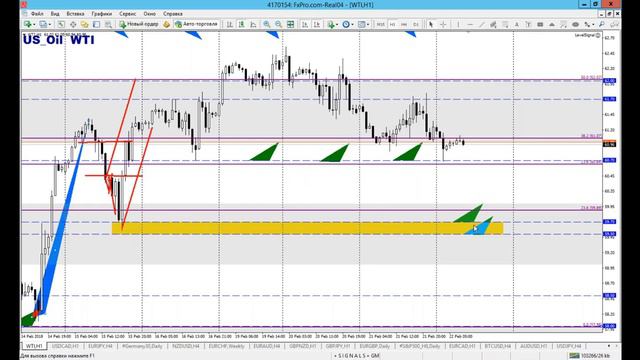Viewport: 640px width, 360px height.
Task: Toggle Chart Shift
Action: coord(317,24)
